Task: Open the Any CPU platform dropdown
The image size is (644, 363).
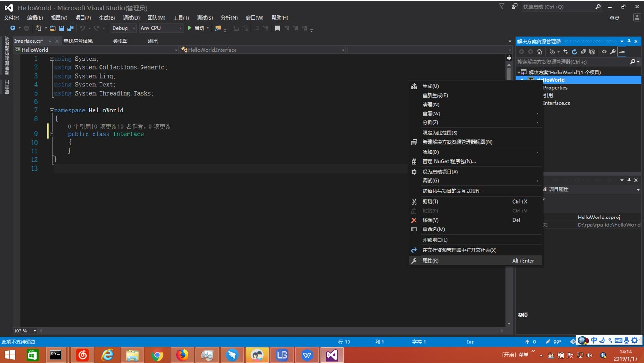Action: [161, 28]
